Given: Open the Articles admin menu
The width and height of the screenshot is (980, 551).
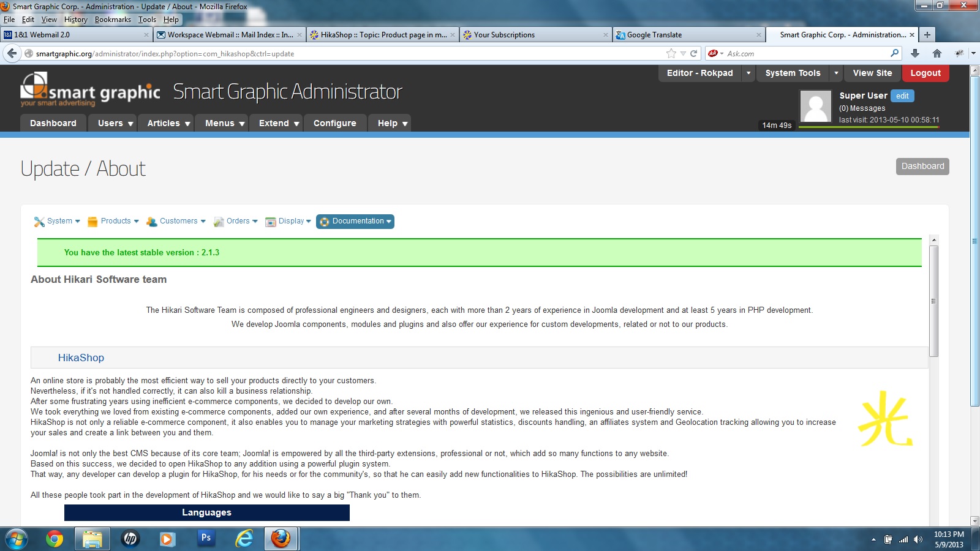Looking at the screenshot, I should pyautogui.click(x=165, y=123).
